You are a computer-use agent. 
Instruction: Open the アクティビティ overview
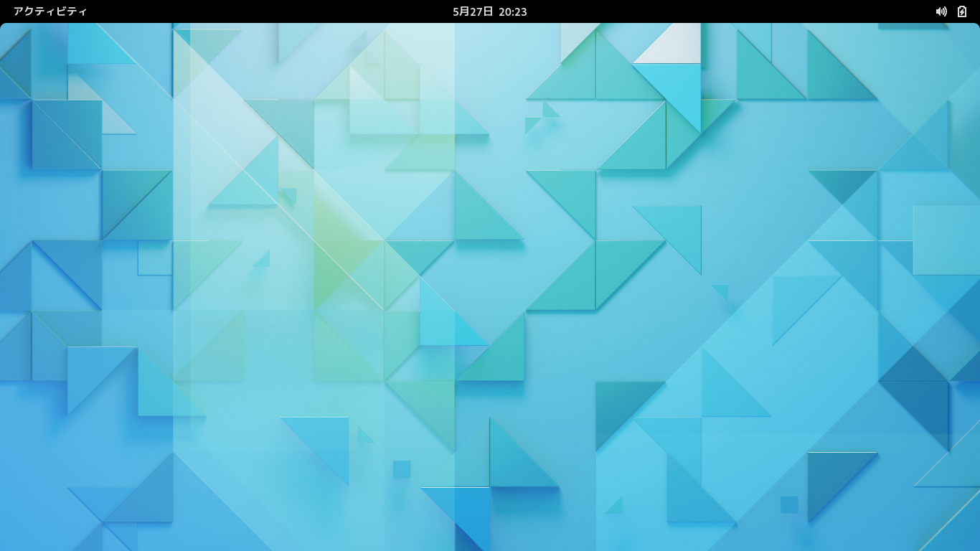[x=50, y=11]
